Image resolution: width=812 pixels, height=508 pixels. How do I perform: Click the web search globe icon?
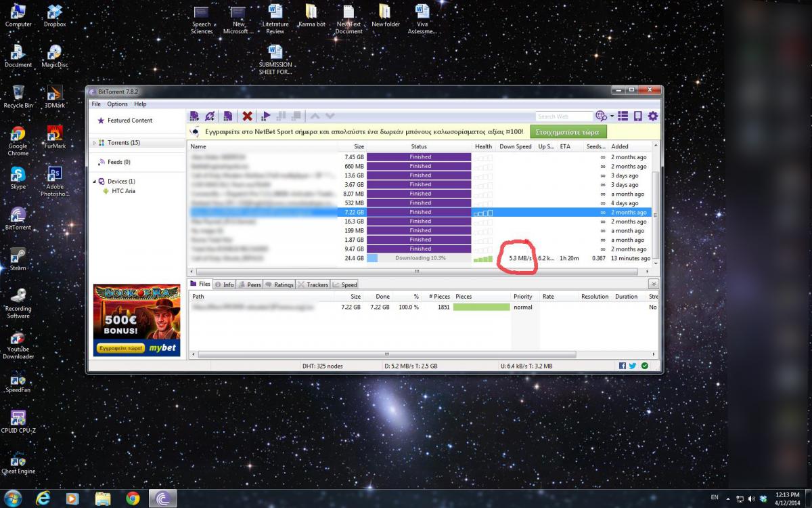[x=601, y=116]
